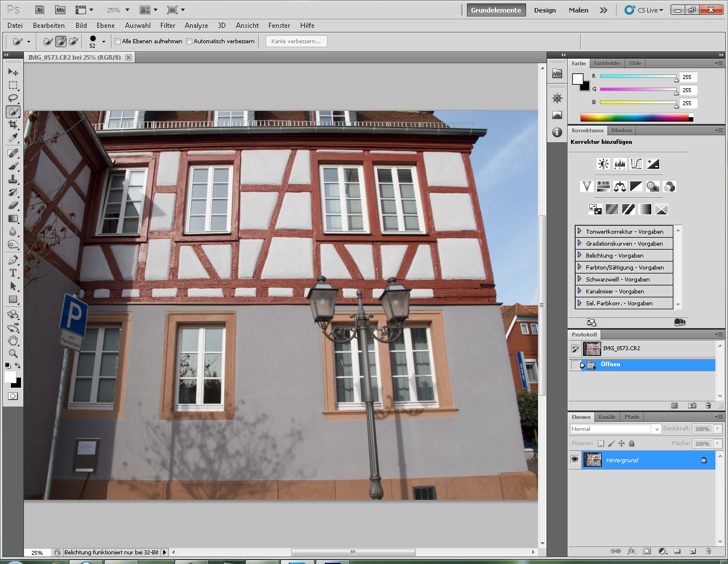728x564 pixels.
Task: Open the Filter menu
Action: (168, 26)
